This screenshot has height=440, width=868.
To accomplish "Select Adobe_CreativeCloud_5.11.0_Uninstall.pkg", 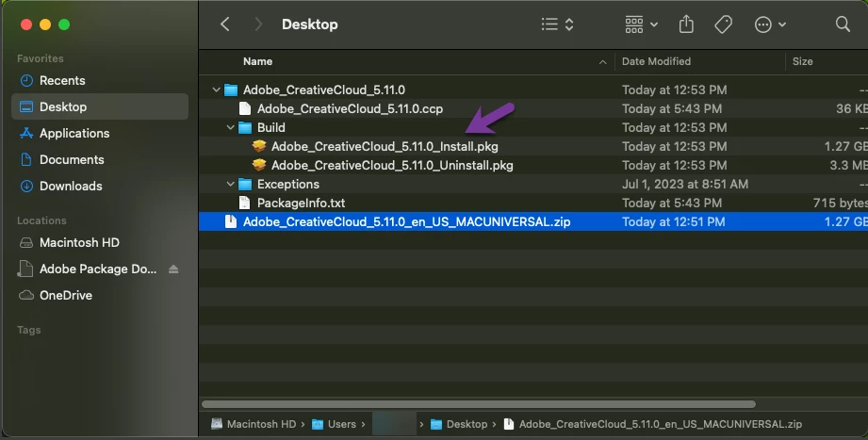I will [x=392, y=165].
